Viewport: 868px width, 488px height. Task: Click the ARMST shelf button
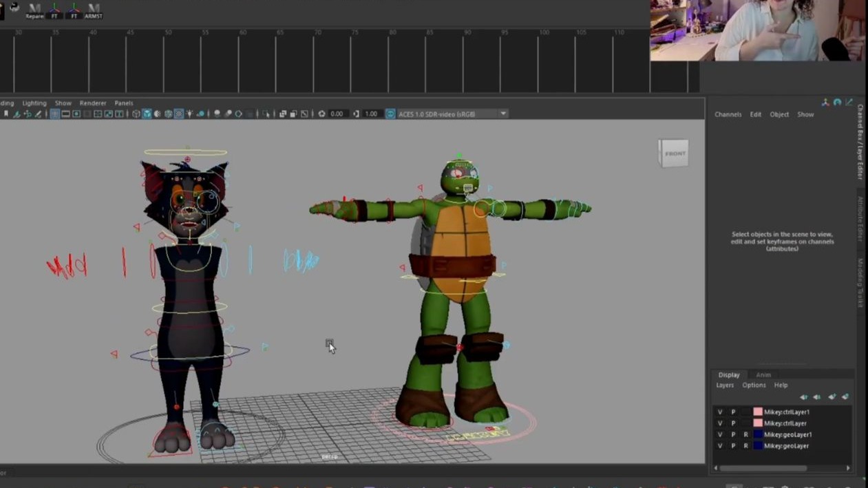coord(94,10)
